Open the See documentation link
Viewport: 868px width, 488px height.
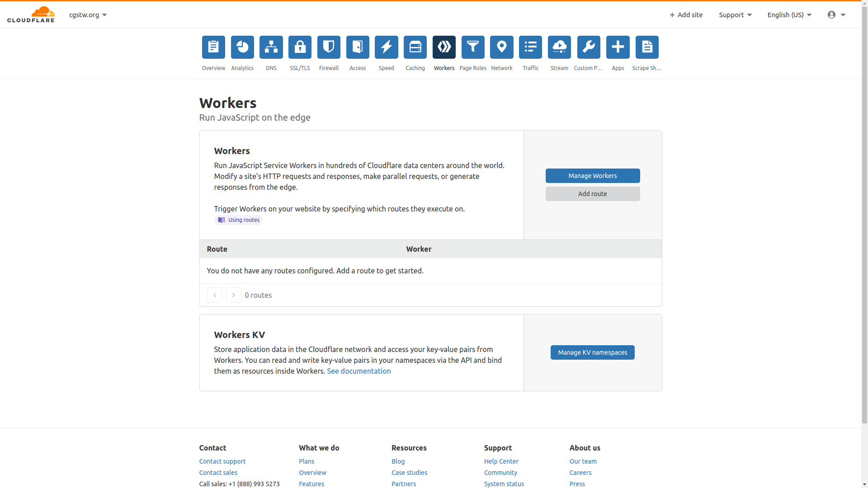(359, 371)
